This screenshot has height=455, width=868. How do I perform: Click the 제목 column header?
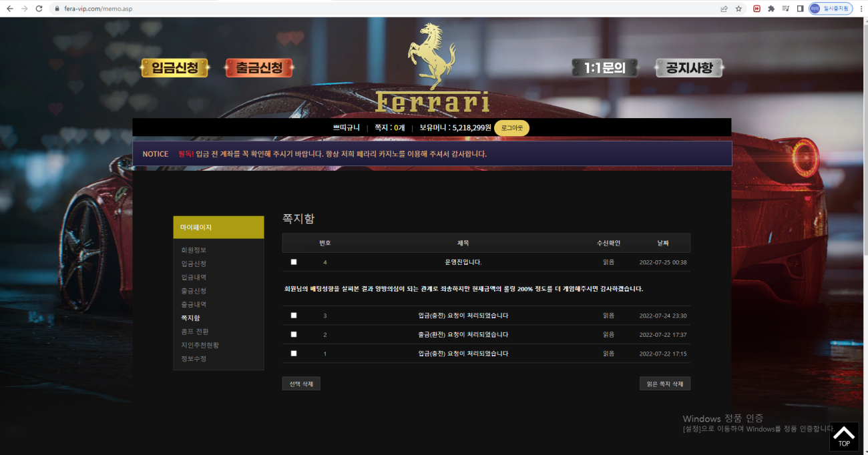tap(463, 243)
